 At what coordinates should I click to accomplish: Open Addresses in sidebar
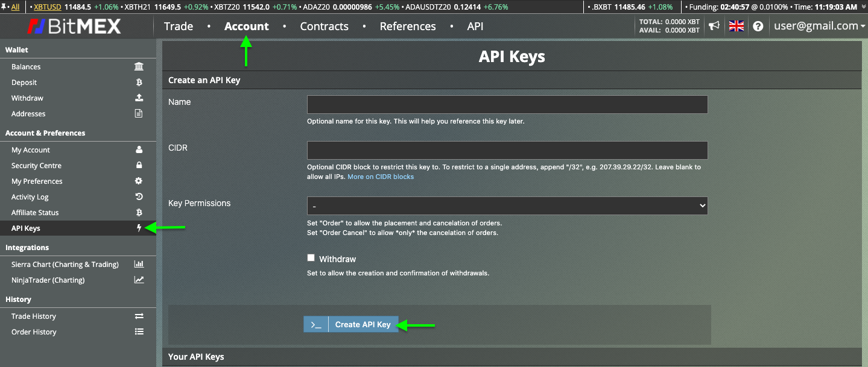coord(28,114)
